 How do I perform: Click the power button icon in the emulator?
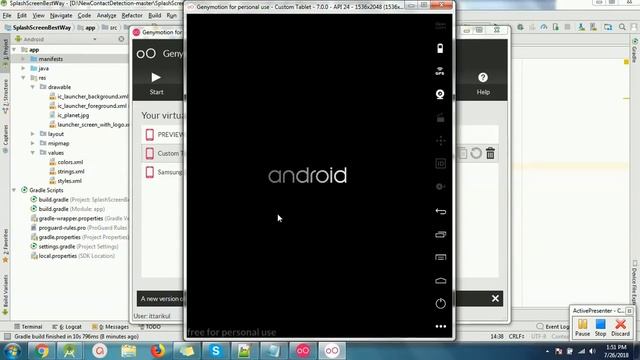tap(440, 303)
